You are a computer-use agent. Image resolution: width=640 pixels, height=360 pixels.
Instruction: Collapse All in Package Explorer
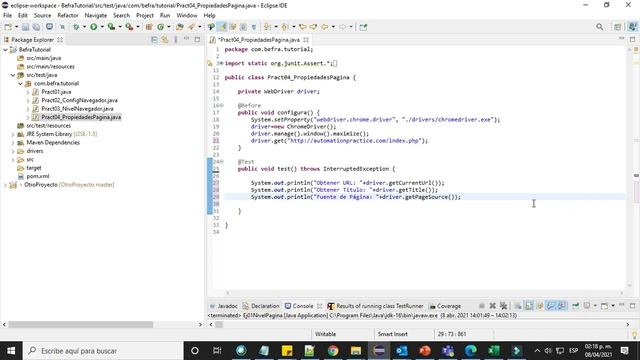[x=154, y=40]
